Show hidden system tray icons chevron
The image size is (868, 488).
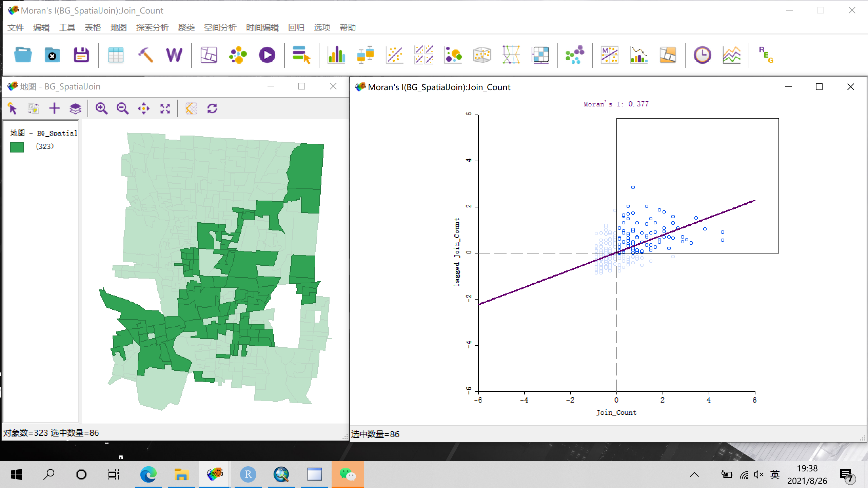pos(694,474)
